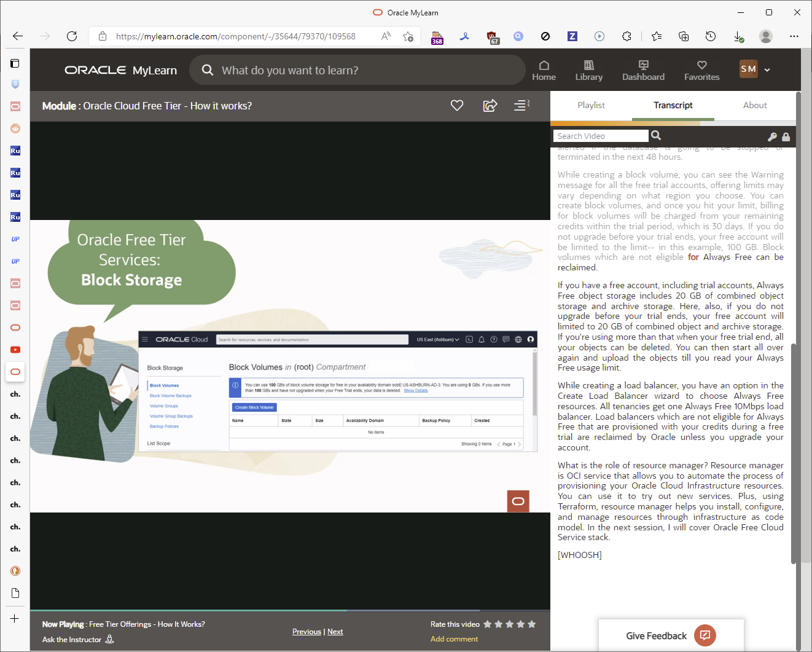This screenshot has width=812, height=652.
Task: Go to Home in MyLearn header
Action: point(544,71)
